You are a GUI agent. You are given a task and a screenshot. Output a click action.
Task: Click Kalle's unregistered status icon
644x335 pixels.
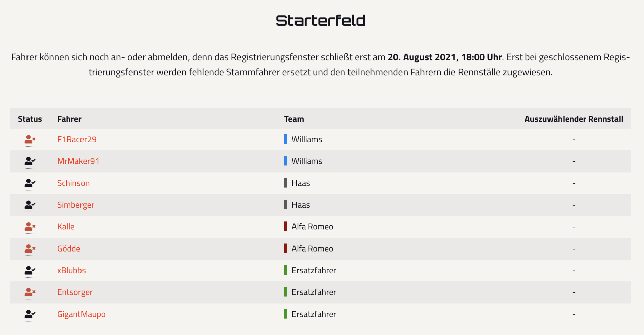pyautogui.click(x=30, y=227)
